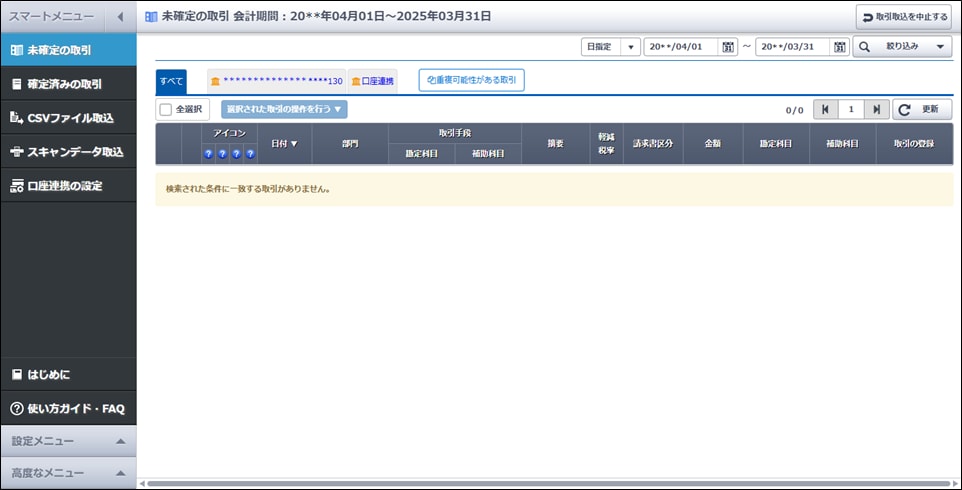Switch to the すべて tab
This screenshot has height=490, width=962.
click(x=171, y=82)
